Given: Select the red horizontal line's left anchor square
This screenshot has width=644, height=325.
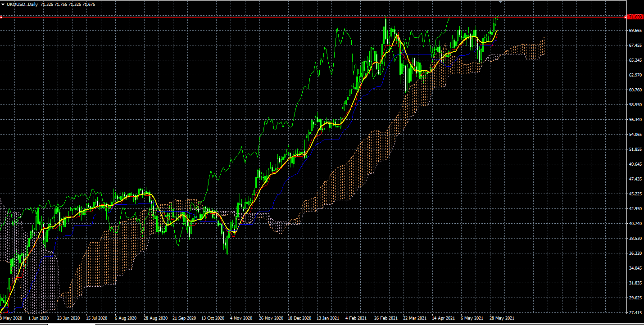Looking at the screenshot, I should (x=1, y=17).
